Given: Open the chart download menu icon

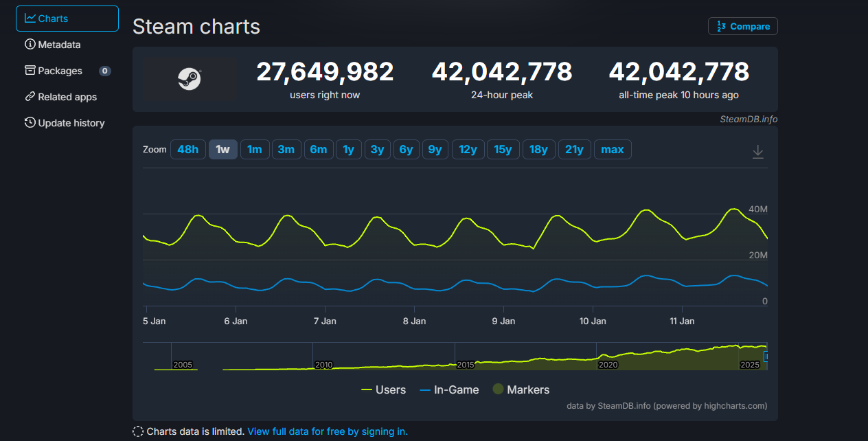Looking at the screenshot, I should tap(757, 151).
